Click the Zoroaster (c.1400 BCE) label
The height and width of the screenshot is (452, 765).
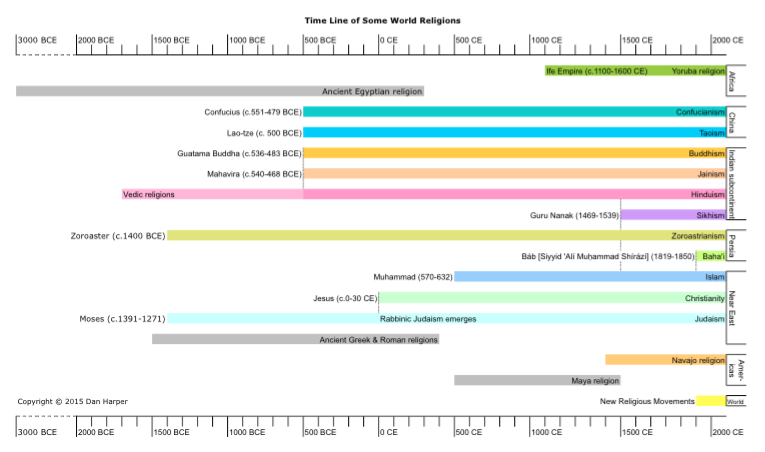pos(117,236)
